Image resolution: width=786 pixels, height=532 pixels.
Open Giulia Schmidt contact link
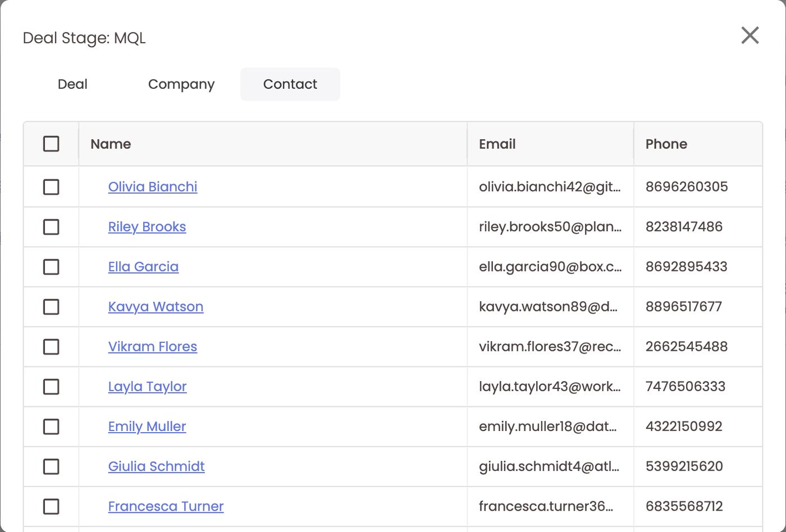coord(156,466)
